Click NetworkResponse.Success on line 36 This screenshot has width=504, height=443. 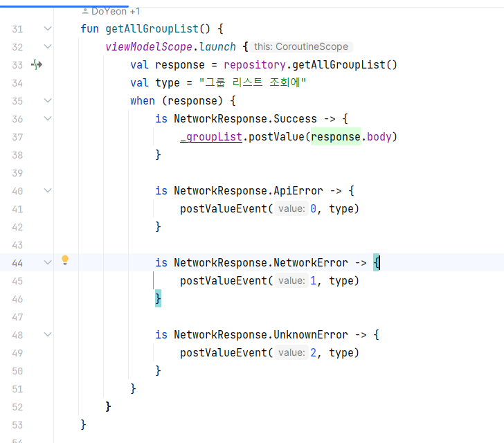tap(245, 119)
